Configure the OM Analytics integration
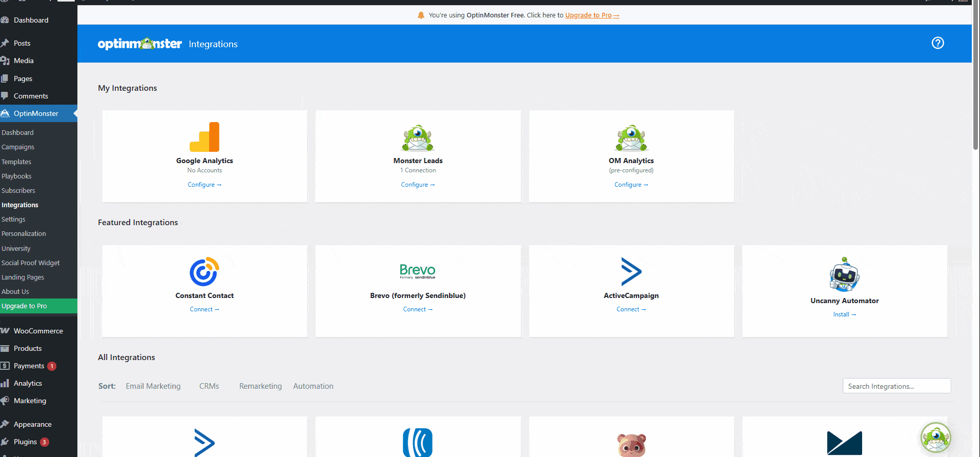Screen dimensions: 980x457 631,185
